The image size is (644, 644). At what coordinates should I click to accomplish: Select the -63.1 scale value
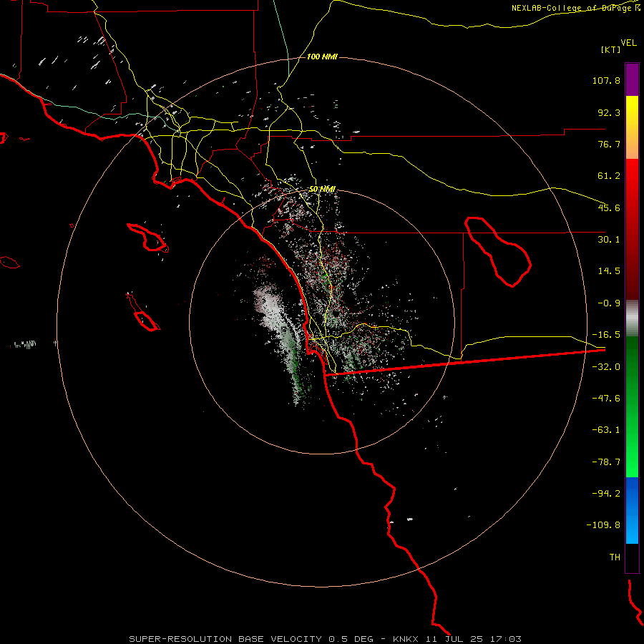tap(606, 430)
